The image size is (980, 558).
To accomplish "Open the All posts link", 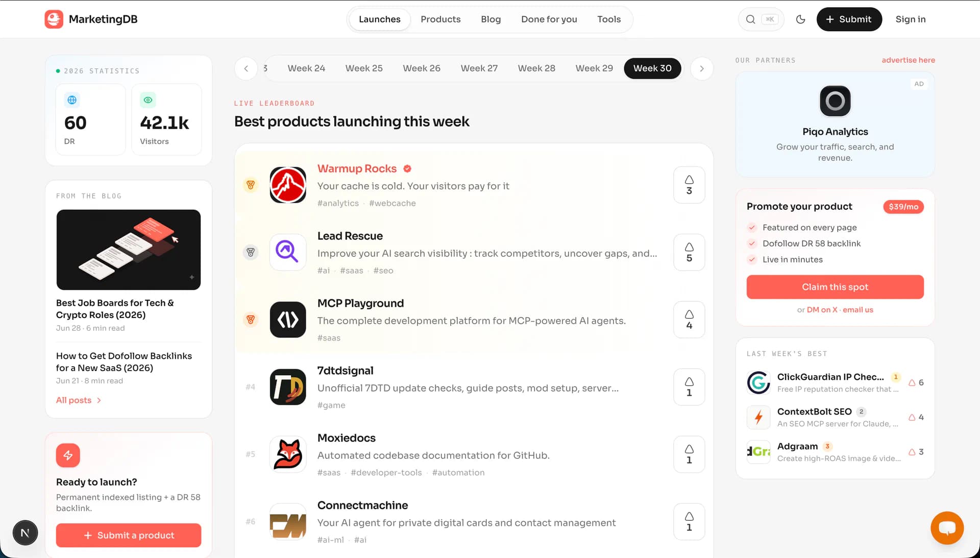I will coord(79,400).
